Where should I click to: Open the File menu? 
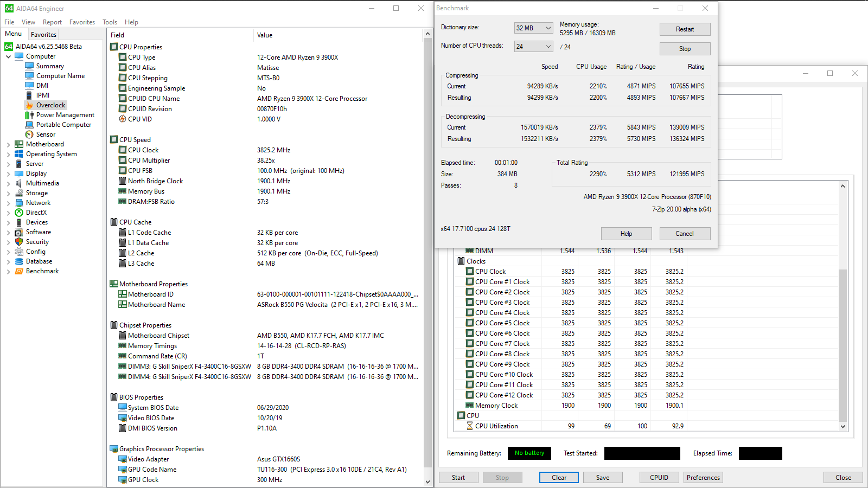click(9, 22)
